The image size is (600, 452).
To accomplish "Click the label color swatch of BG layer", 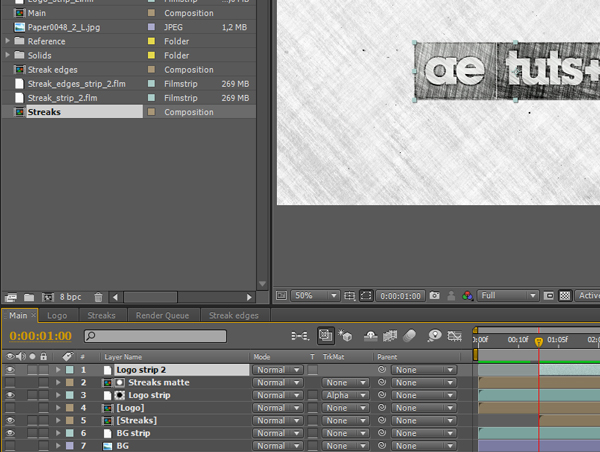I will (70, 445).
